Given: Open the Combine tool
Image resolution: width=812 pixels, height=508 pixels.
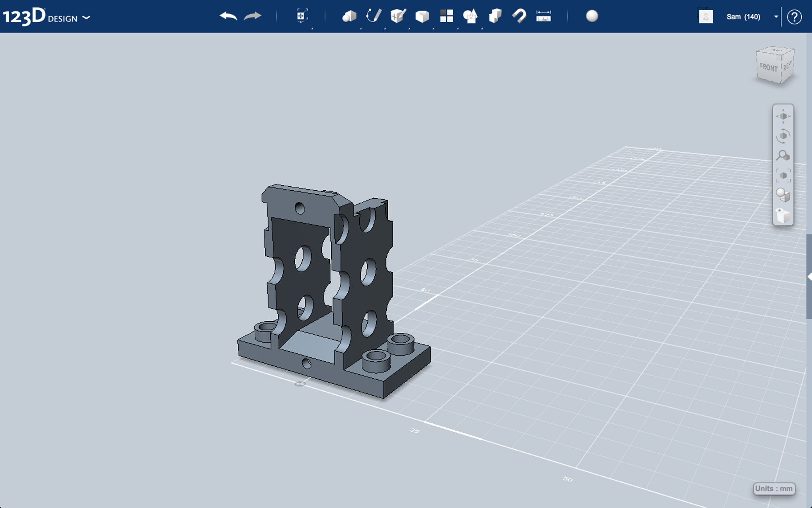Looking at the screenshot, I should click(495, 16).
